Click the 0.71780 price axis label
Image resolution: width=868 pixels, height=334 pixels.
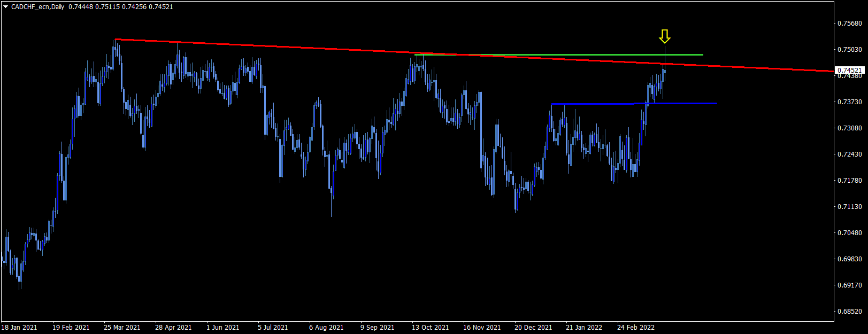coord(850,181)
